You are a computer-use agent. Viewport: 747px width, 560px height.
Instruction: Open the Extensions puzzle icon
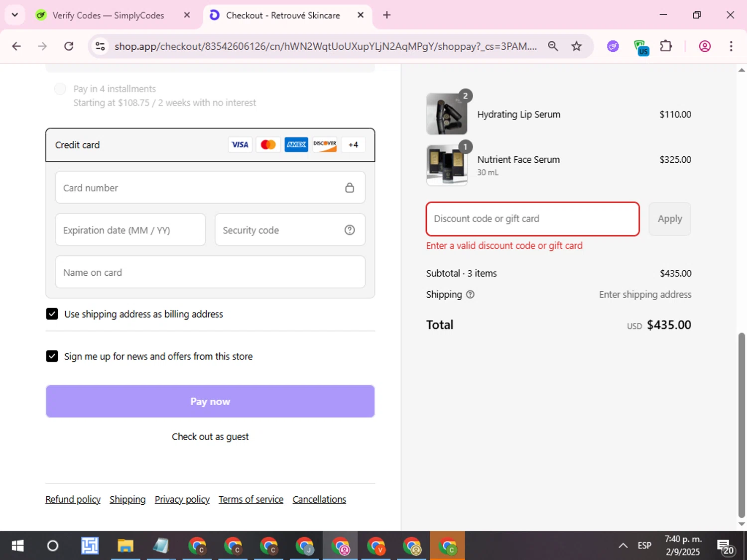pos(666,46)
